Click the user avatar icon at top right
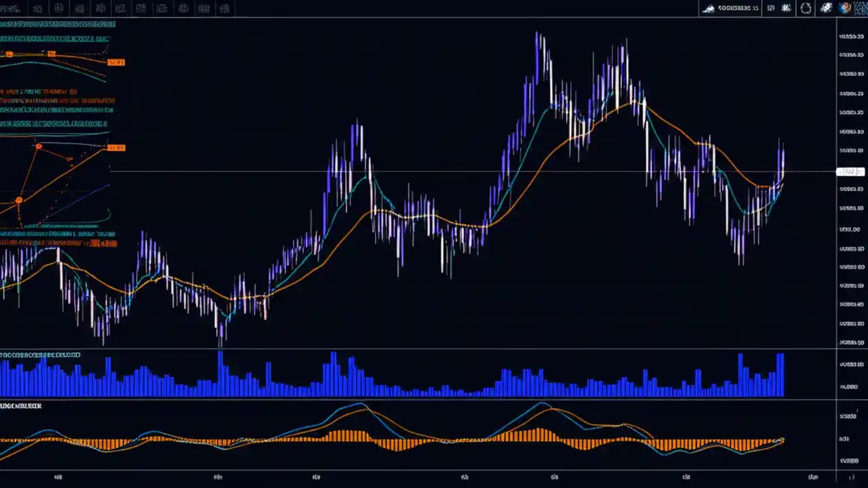 point(845,8)
